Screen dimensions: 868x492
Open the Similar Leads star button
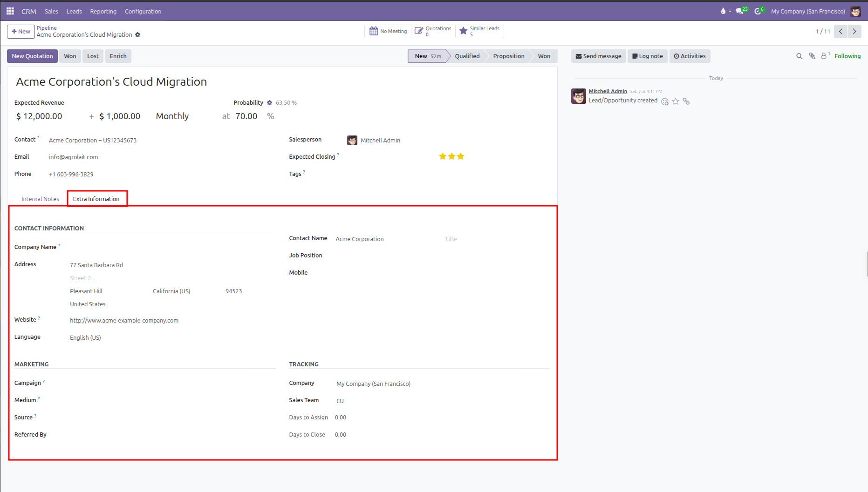pyautogui.click(x=479, y=31)
